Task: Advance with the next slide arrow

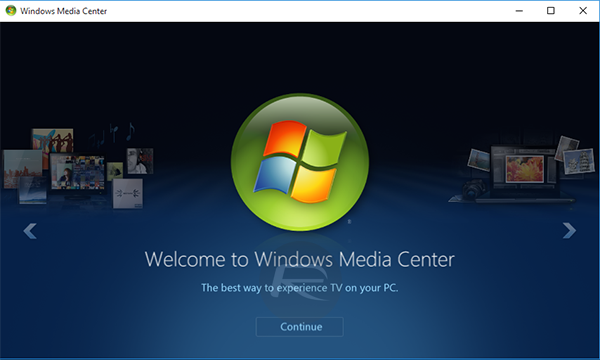Action: 569,230
